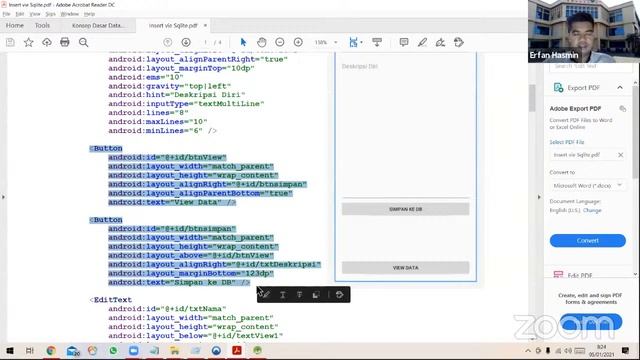Zoom out with the minus icon
This screenshot has width=640, height=360.
pyautogui.click(x=280, y=42)
